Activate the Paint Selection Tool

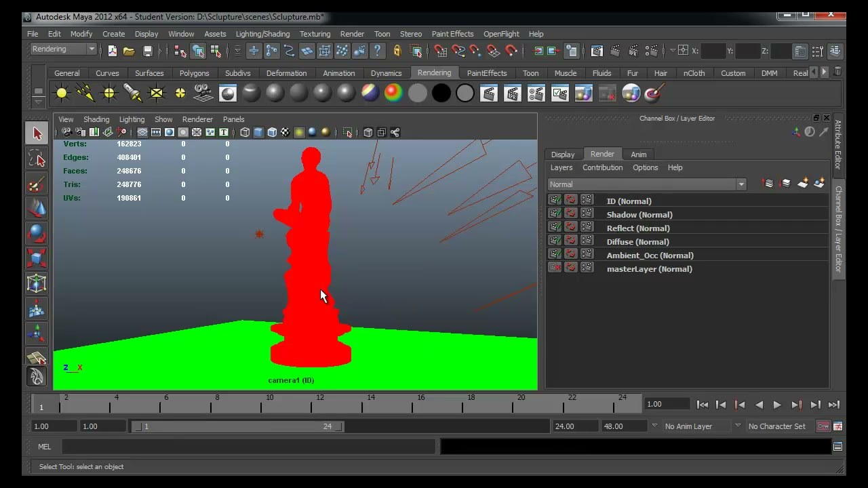(x=37, y=184)
